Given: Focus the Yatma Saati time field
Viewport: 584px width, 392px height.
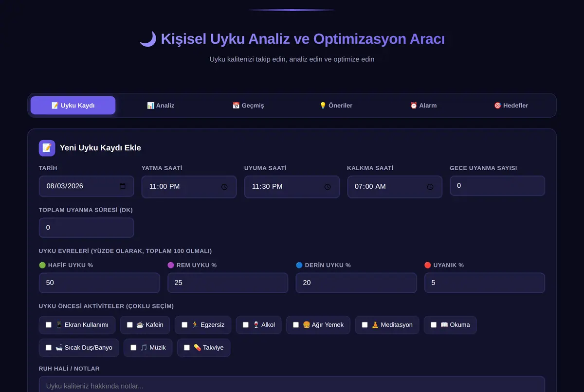Looking at the screenshot, I should (x=189, y=187).
